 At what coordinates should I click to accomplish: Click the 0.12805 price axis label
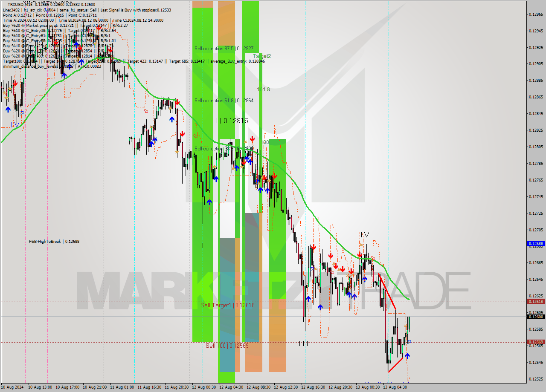click(536, 147)
